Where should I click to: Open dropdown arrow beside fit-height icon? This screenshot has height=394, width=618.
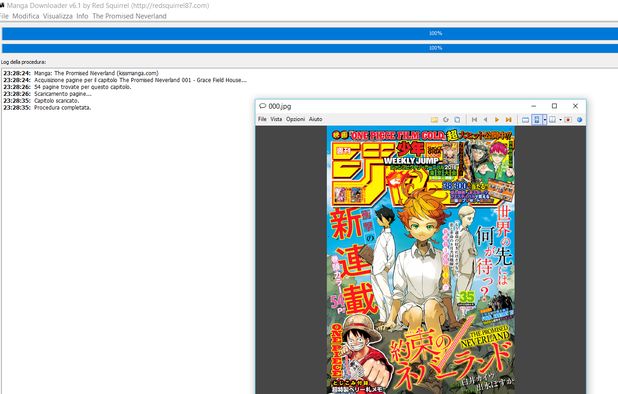545,119
